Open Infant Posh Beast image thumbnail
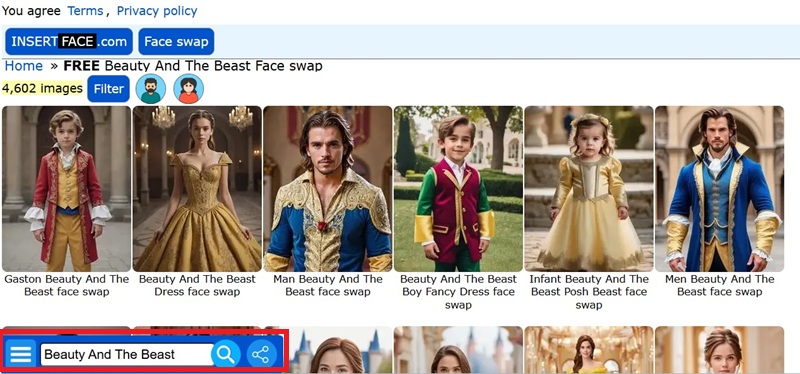800x374 pixels. [x=589, y=189]
